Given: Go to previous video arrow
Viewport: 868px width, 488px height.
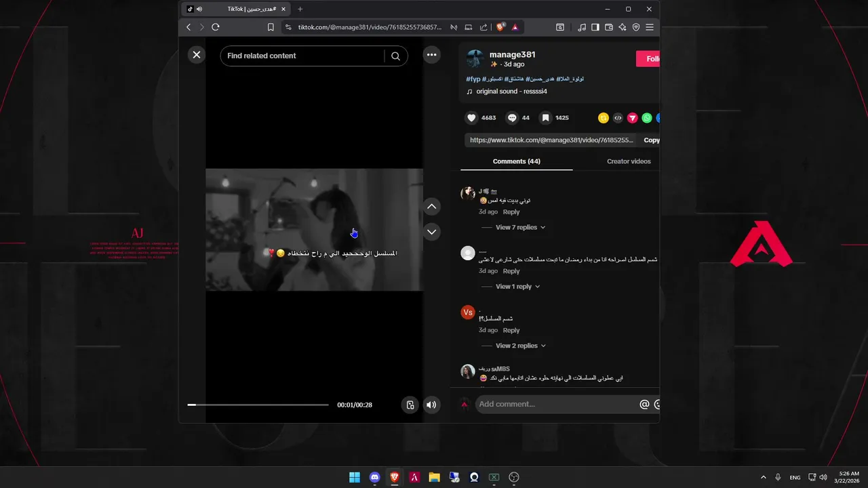Looking at the screenshot, I should 432,207.
